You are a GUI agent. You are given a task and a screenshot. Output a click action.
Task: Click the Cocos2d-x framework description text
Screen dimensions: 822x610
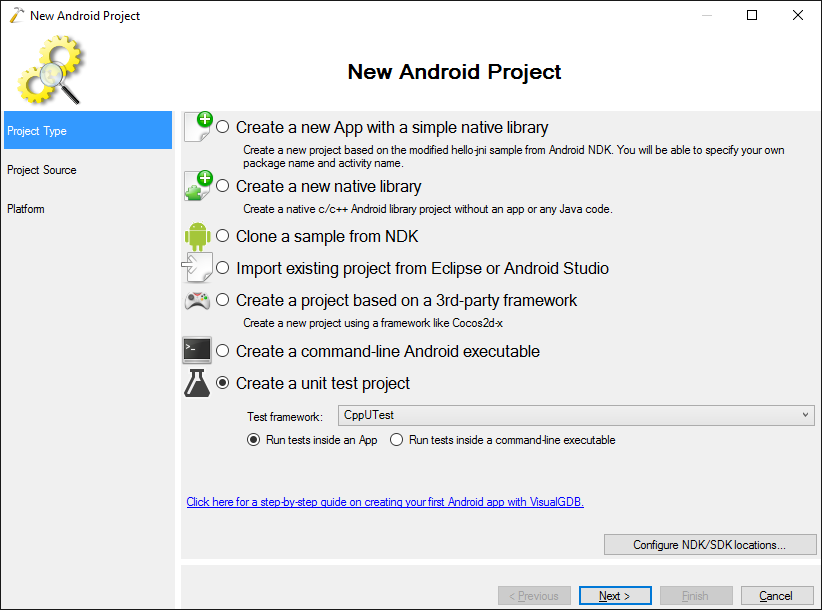373,323
